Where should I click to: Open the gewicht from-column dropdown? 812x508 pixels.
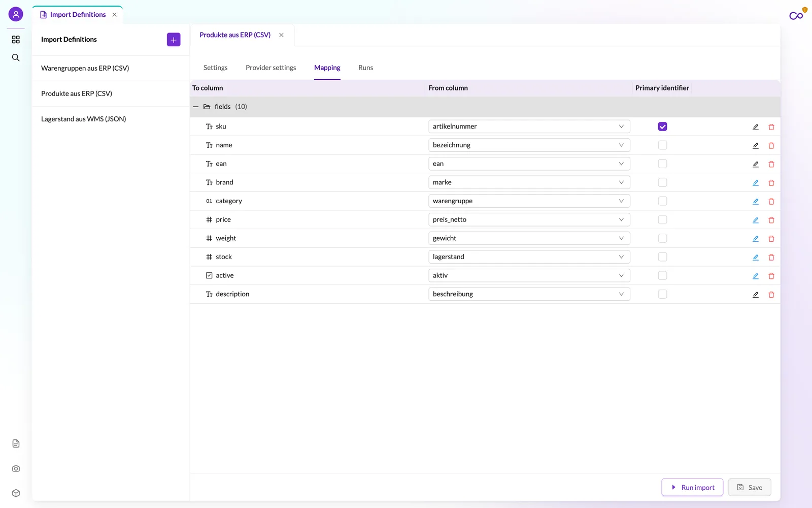pos(529,238)
